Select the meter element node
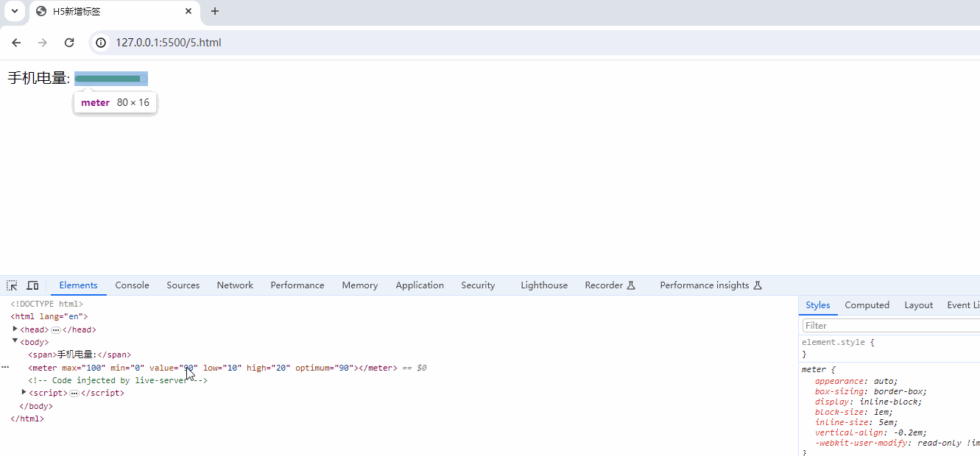Screen dimensions: 980x456 coord(212,368)
